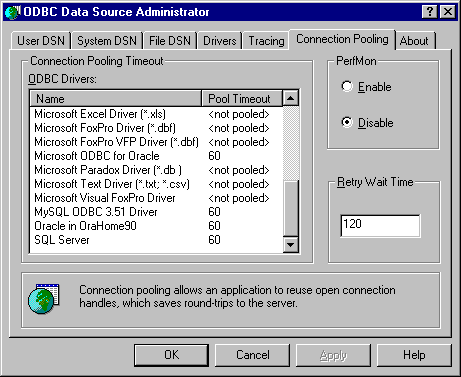The width and height of the screenshot is (461, 377).
Task: Click the greyed-out Apply button
Action: [333, 355]
